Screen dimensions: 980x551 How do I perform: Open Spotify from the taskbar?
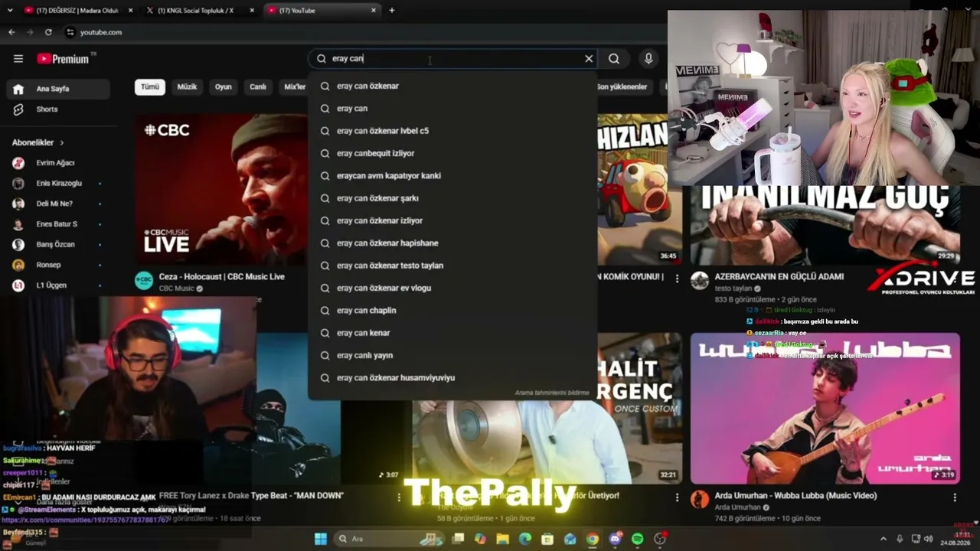tap(638, 539)
